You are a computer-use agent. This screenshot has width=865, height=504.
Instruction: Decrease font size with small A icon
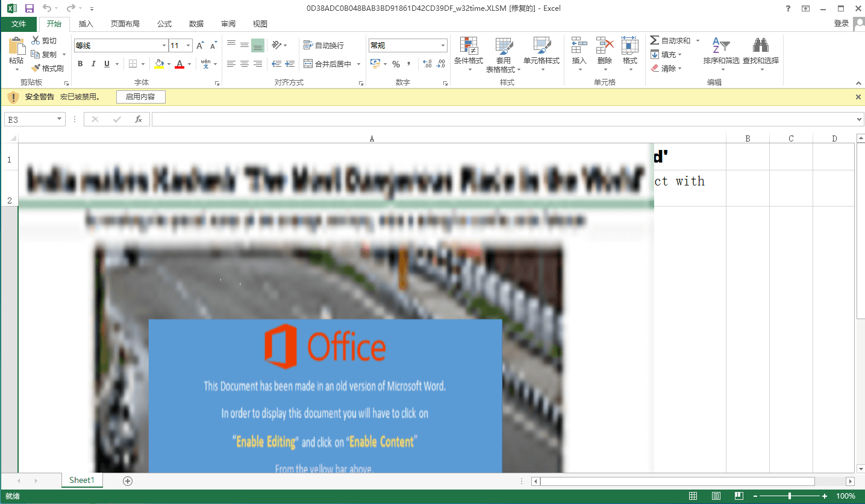(x=214, y=46)
